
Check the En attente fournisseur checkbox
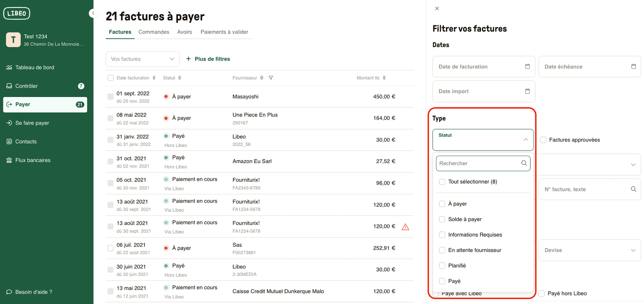coord(442,250)
